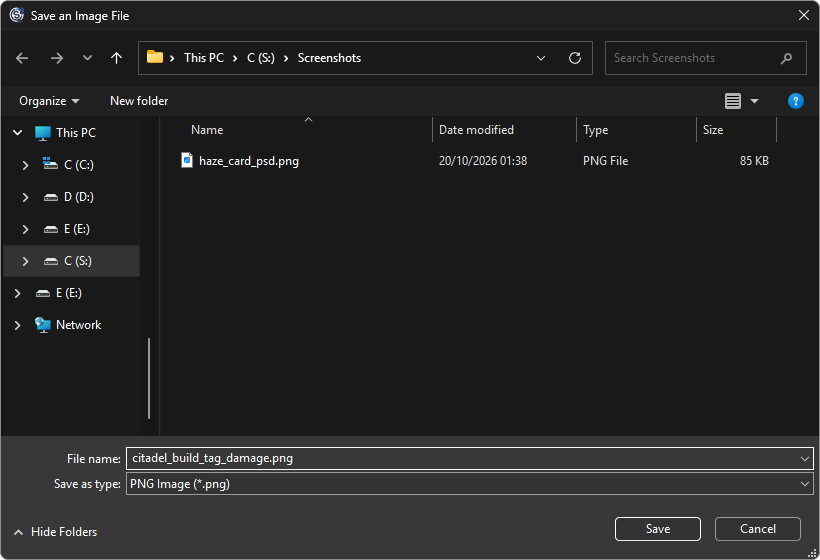This screenshot has width=820, height=560.
Task: Expand the Network node
Action: (17, 325)
